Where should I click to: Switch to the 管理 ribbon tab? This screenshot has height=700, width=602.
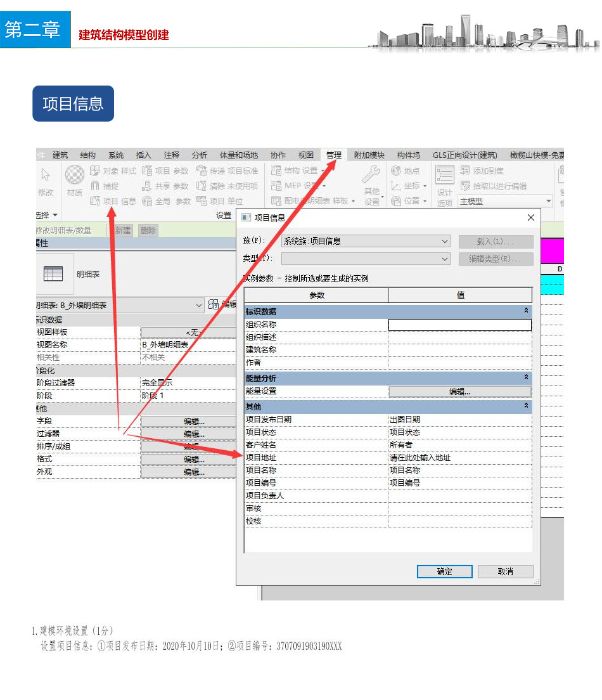pos(333,155)
